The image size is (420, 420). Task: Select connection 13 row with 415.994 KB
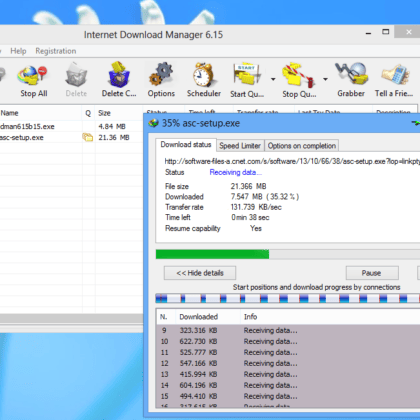288,374
